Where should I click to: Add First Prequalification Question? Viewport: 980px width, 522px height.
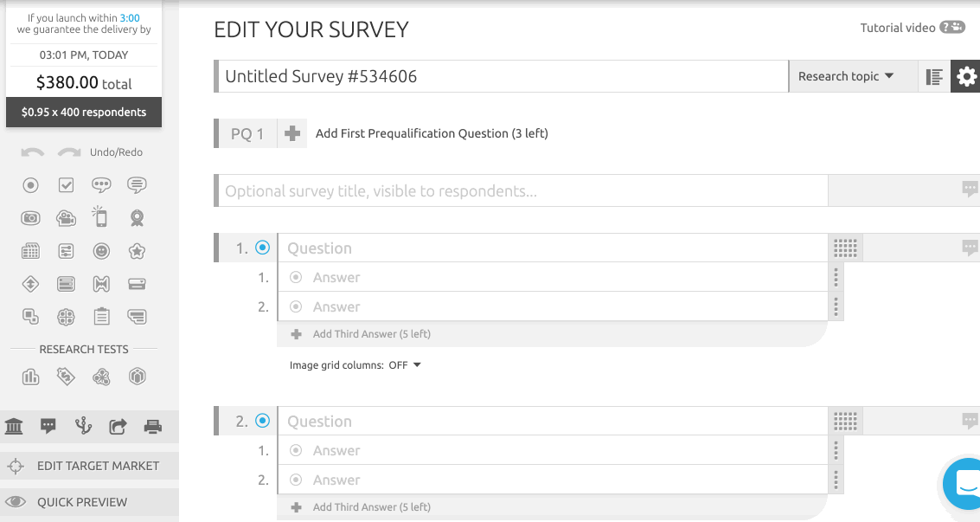pos(292,134)
